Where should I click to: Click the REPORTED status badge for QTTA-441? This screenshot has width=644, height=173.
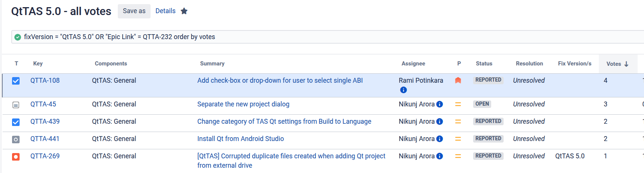pos(488,138)
